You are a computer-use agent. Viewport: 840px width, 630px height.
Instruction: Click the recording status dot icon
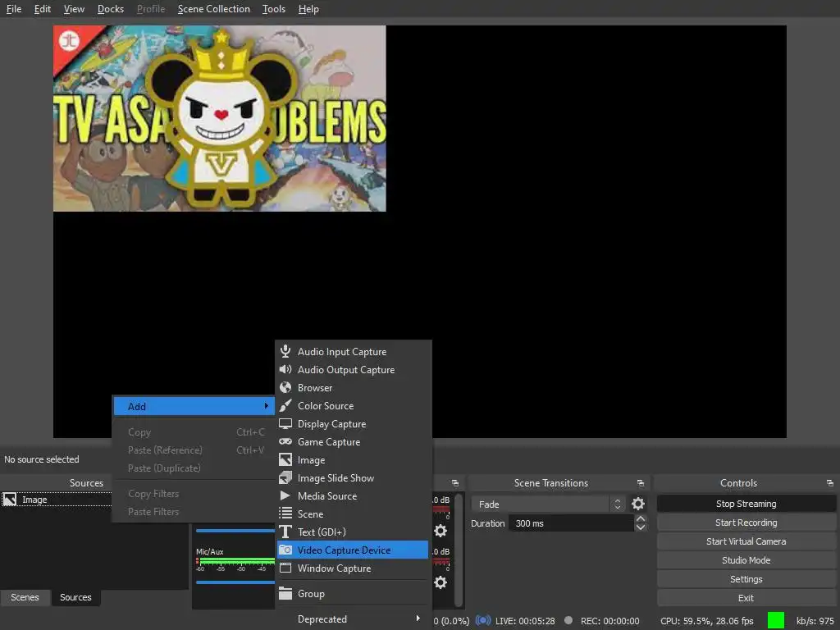[568, 620]
